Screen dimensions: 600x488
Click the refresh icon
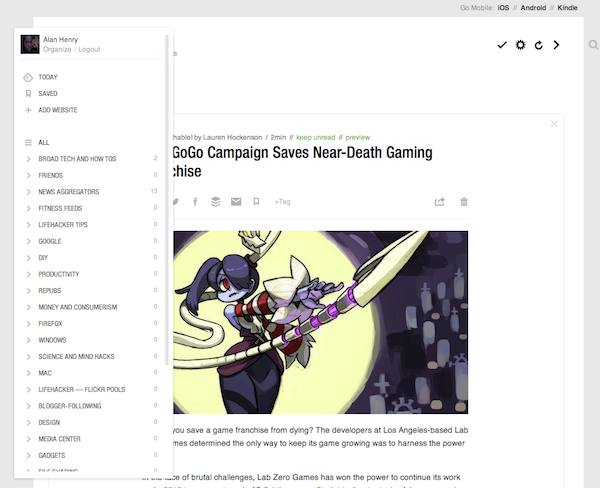(x=539, y=45)
